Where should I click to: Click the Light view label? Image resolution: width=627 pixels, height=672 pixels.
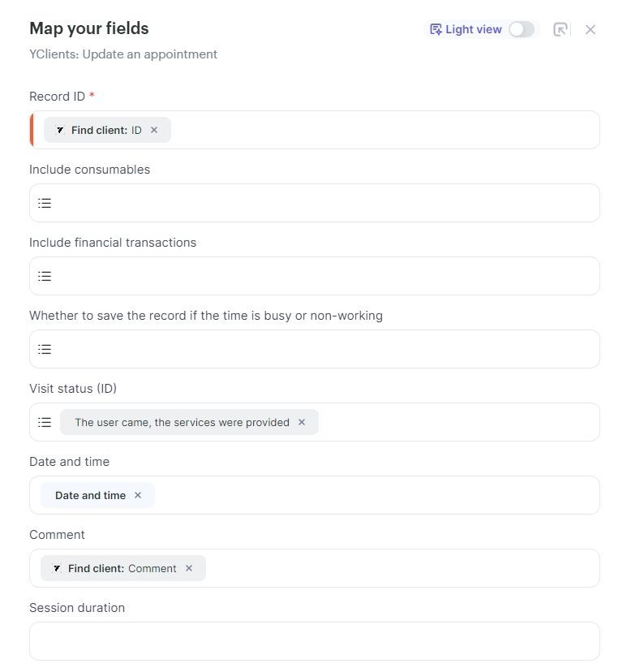coord(473,29)
